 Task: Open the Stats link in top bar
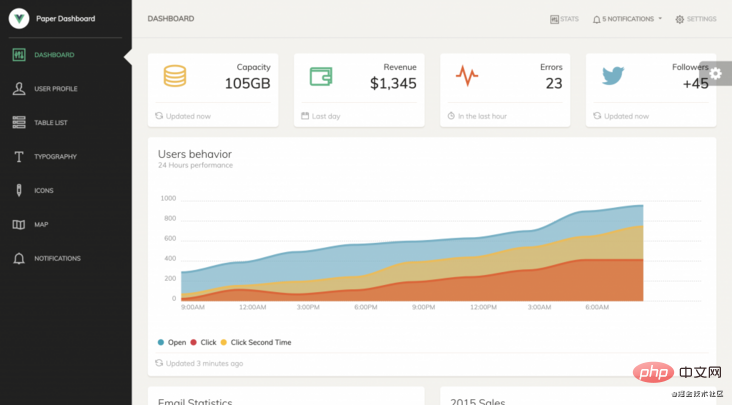point(569,19)
